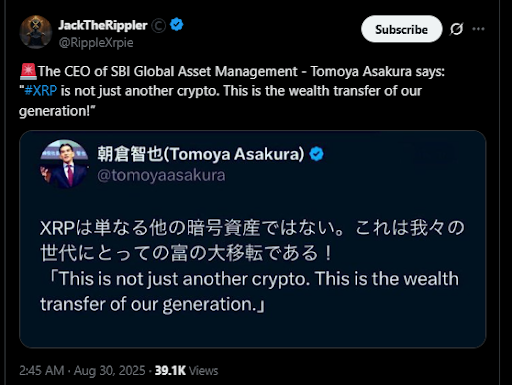
Task: Click the blue verified badge next to JackTheRippler
Action: [176, 25]
